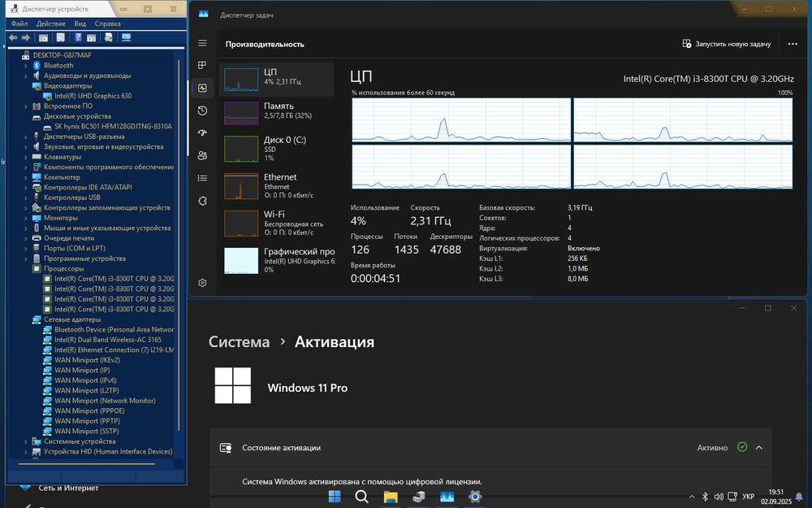Collapse the Состояние активации section chevron
This screenshot has height=508, width=812.
coord(759,447)
